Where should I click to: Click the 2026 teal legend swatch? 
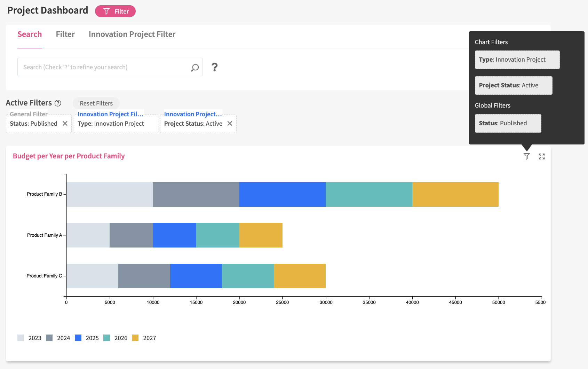tap(107, 338)
